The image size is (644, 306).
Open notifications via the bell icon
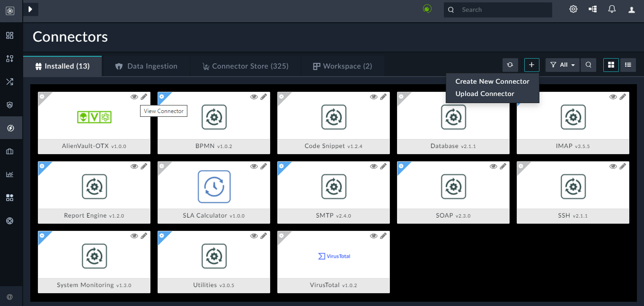pos(611,9)
